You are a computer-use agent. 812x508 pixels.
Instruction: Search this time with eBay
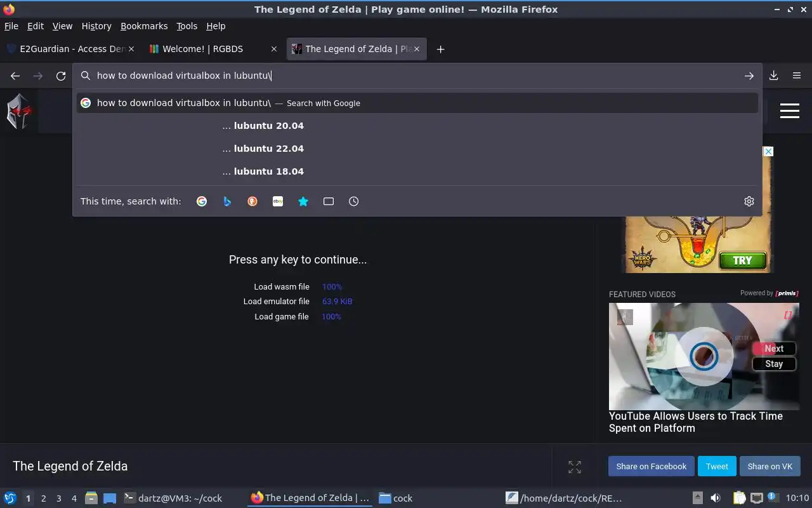click(278, 201)
